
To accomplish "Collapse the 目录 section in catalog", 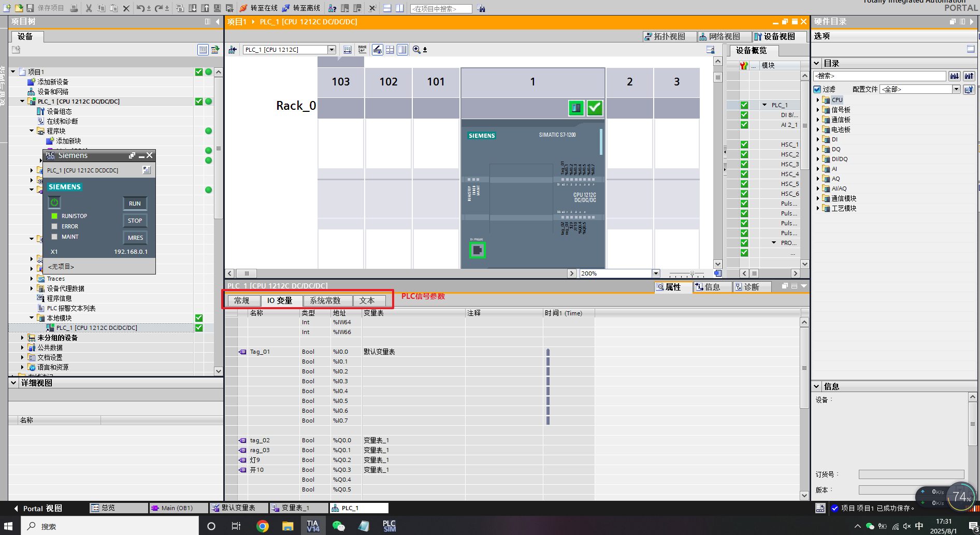I will (817, 63).
